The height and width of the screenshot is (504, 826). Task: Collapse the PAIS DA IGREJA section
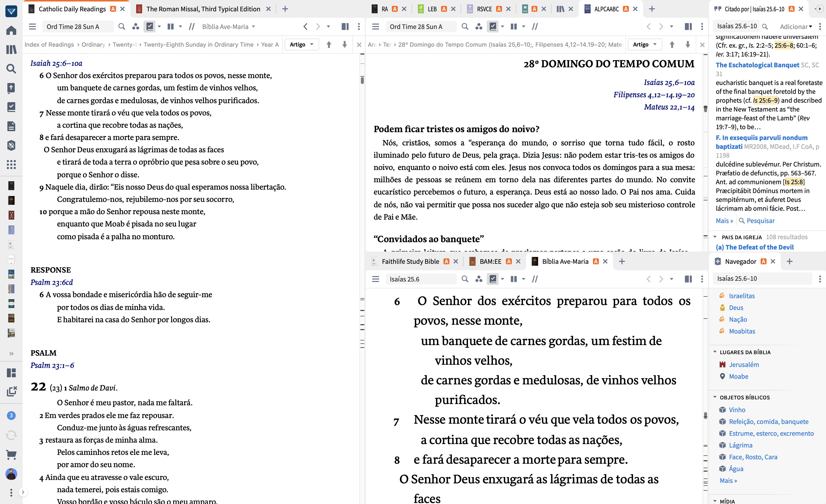715,237
